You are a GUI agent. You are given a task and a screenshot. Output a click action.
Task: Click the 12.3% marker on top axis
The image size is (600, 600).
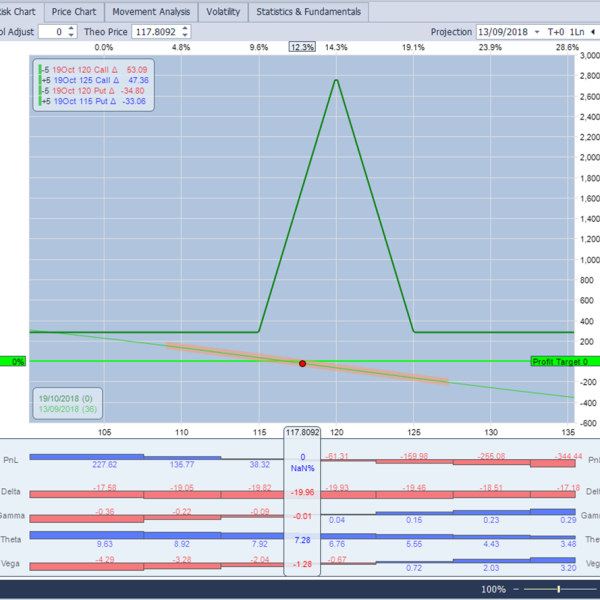tap(302, 47)
